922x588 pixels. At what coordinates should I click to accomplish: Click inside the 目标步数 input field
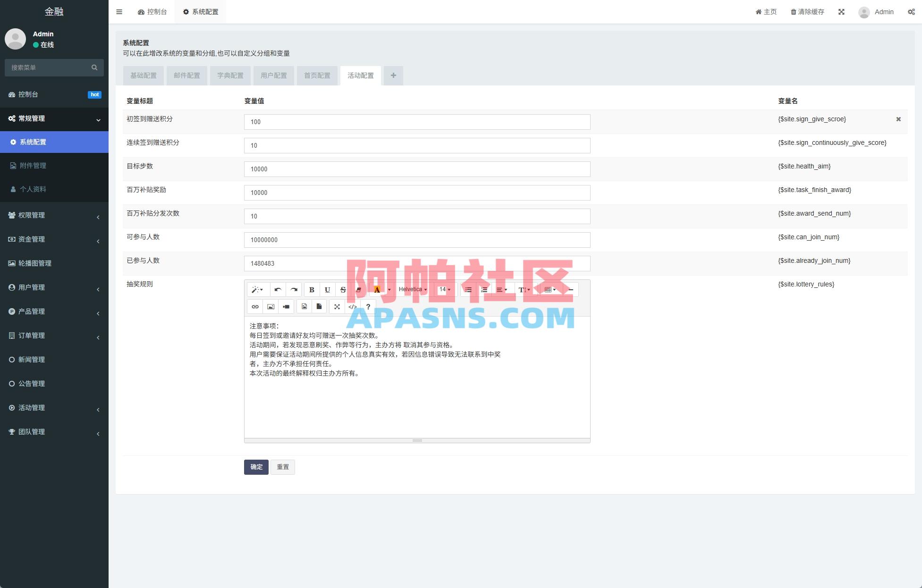(417, 169)
